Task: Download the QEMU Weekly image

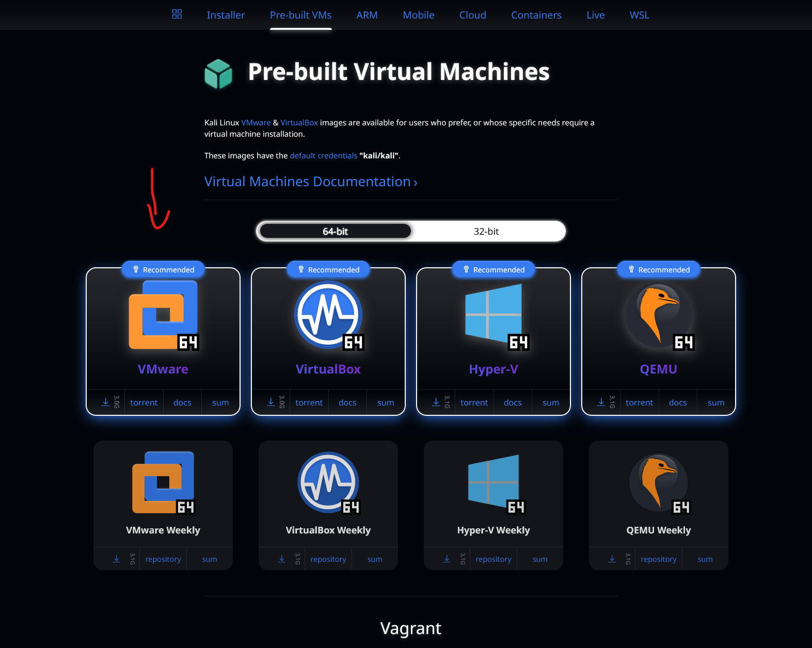Action: click(x=612, y=559)
